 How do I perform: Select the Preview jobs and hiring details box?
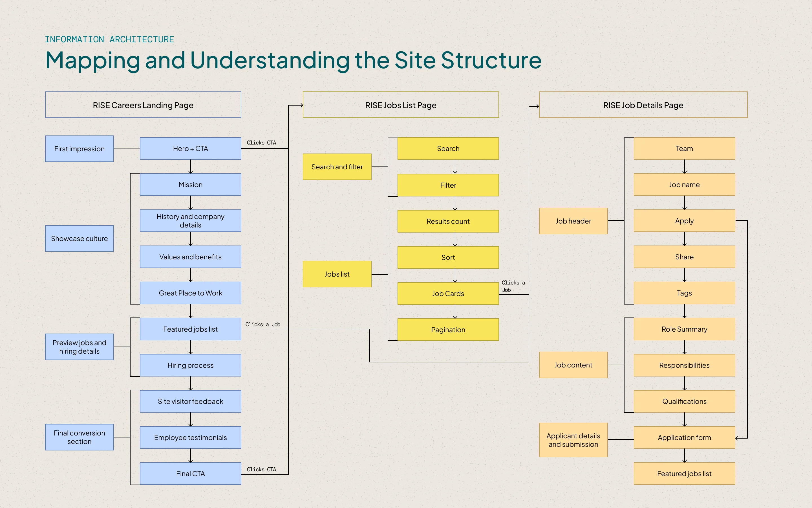(80, 347)
